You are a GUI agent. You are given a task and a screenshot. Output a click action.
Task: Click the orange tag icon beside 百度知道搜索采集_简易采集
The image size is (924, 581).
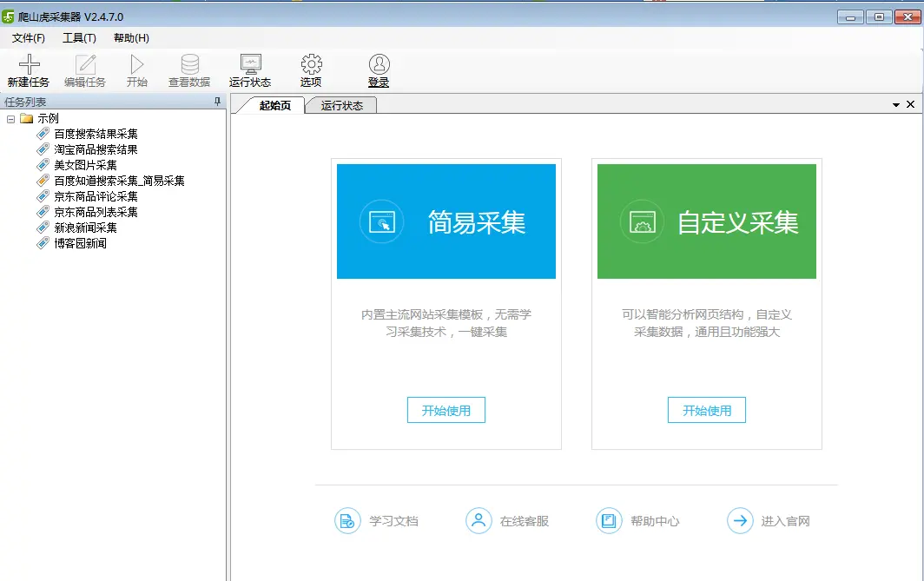click(43, 181)
